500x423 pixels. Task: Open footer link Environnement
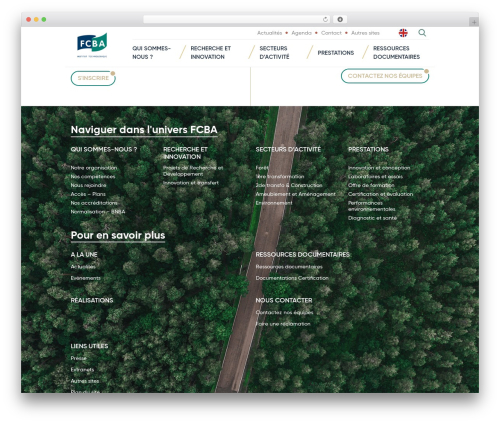[274, 203]
